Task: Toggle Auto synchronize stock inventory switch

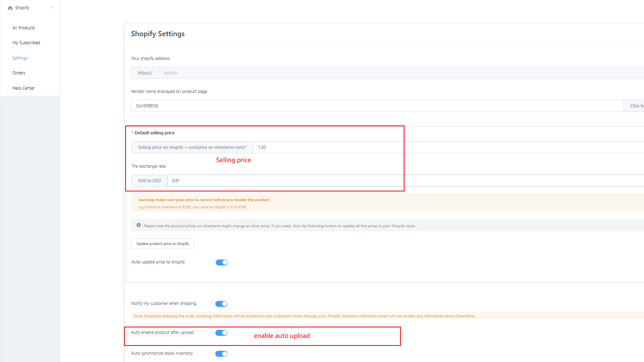Action: tap(221, 354)
